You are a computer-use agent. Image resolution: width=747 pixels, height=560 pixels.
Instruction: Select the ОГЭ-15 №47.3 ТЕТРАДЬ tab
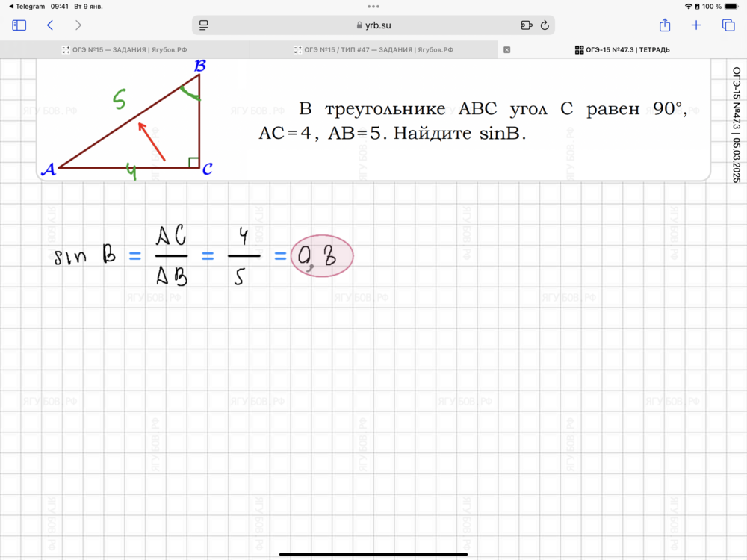622,50
